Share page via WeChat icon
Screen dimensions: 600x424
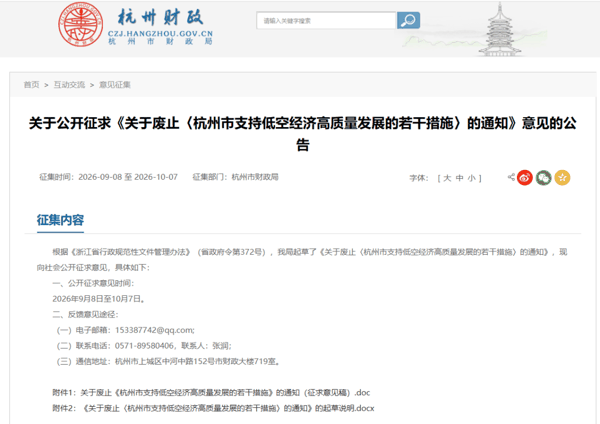(543, 178)
